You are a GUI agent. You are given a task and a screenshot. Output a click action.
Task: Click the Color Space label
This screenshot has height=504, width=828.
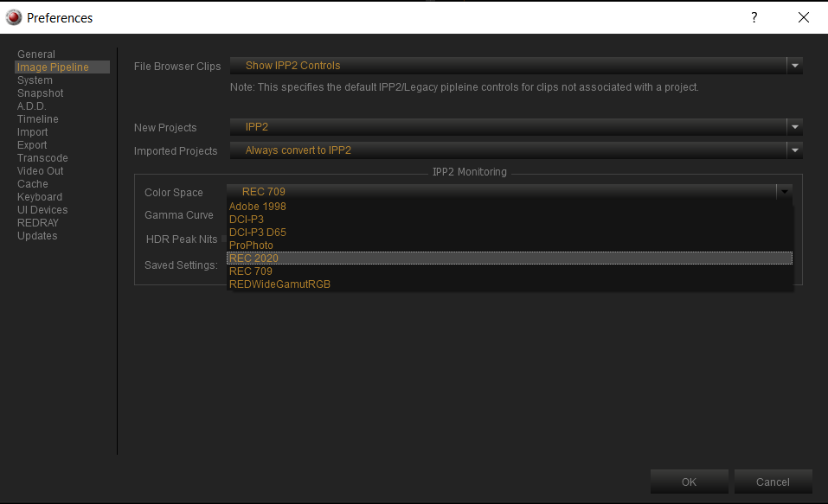[x=174, y=193]
